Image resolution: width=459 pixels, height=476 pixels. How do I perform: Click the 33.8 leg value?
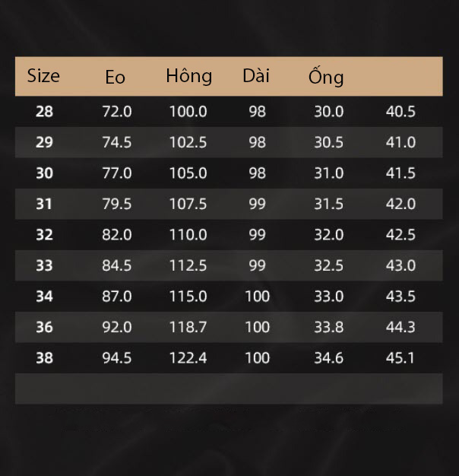pos(329,327)
